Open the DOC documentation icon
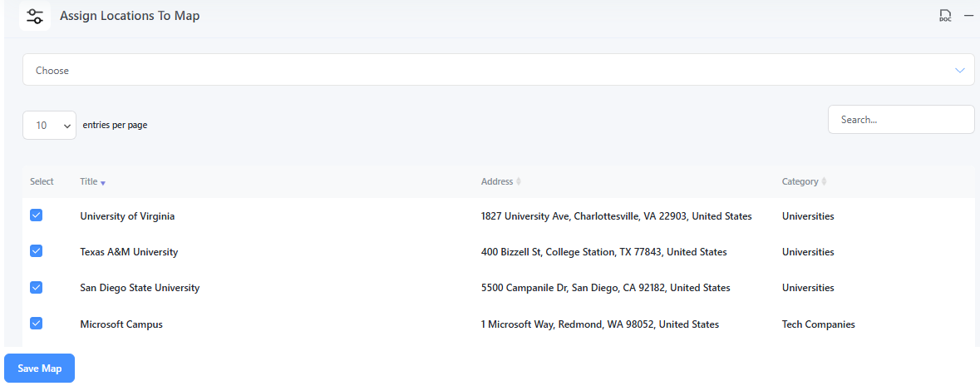 pos(945,16)
